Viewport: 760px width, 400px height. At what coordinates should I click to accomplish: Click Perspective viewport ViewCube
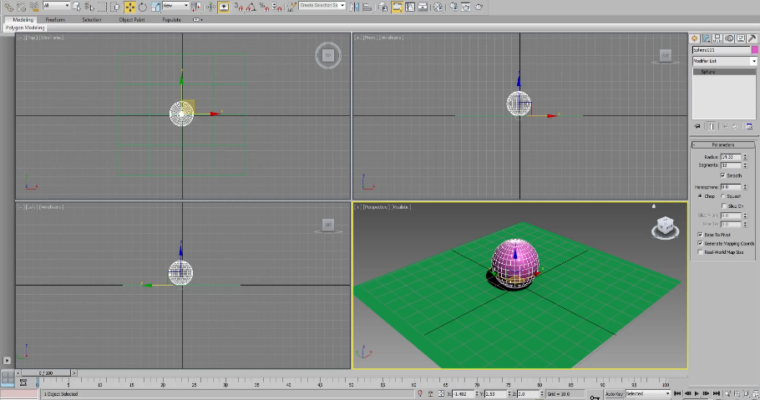coord(665,226)
